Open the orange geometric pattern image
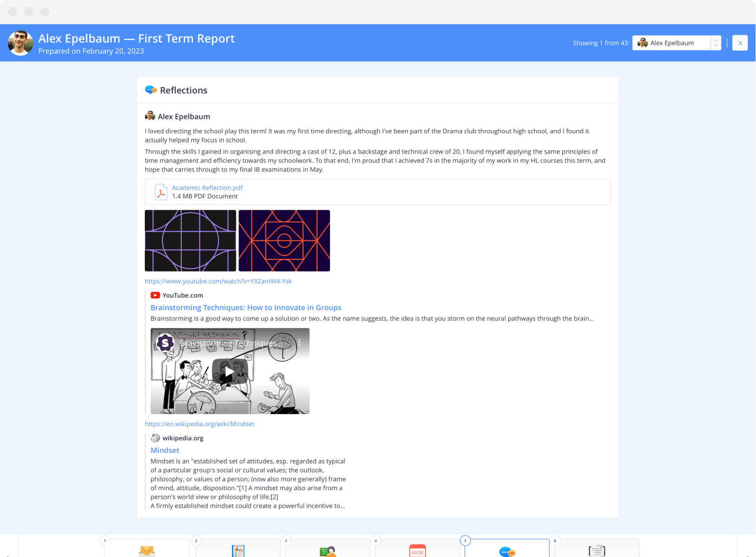This screenshot has height=557, width=756. tap(284, 240)
